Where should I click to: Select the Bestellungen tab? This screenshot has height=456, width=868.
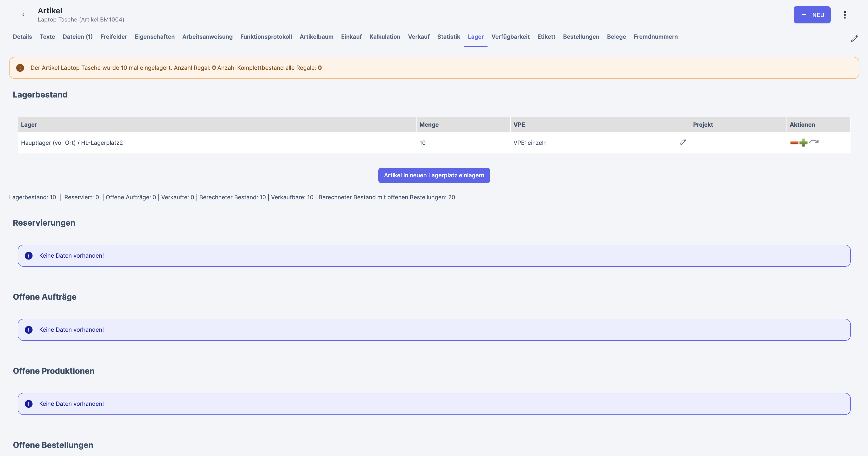(581, 37)
